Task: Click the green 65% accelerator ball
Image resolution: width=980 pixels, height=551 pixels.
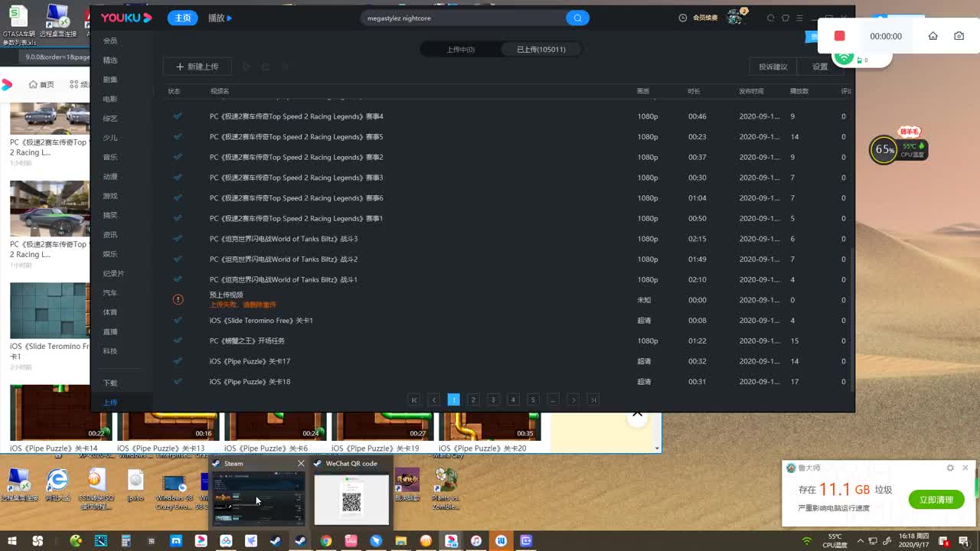Action: coord(884,149)
